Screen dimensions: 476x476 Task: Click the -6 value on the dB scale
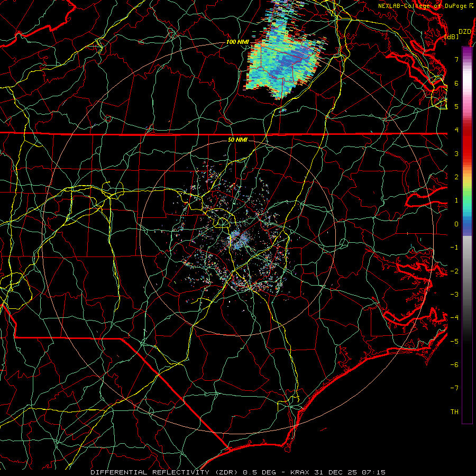click(454, 365)
